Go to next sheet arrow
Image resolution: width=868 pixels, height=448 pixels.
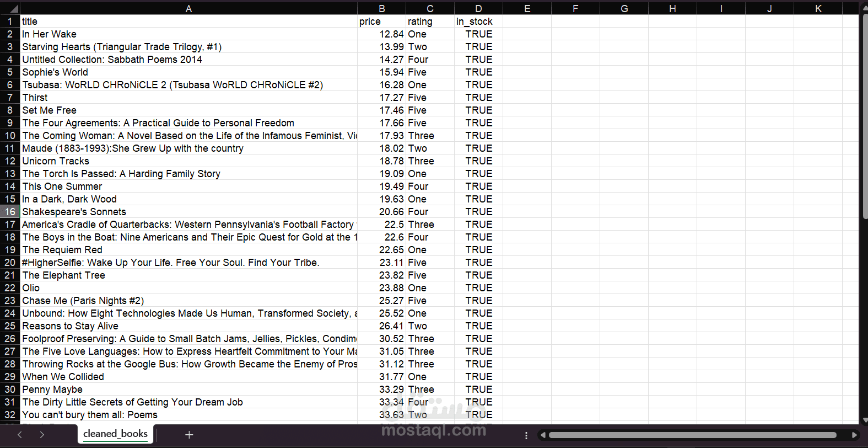click(x=42, y=435)
